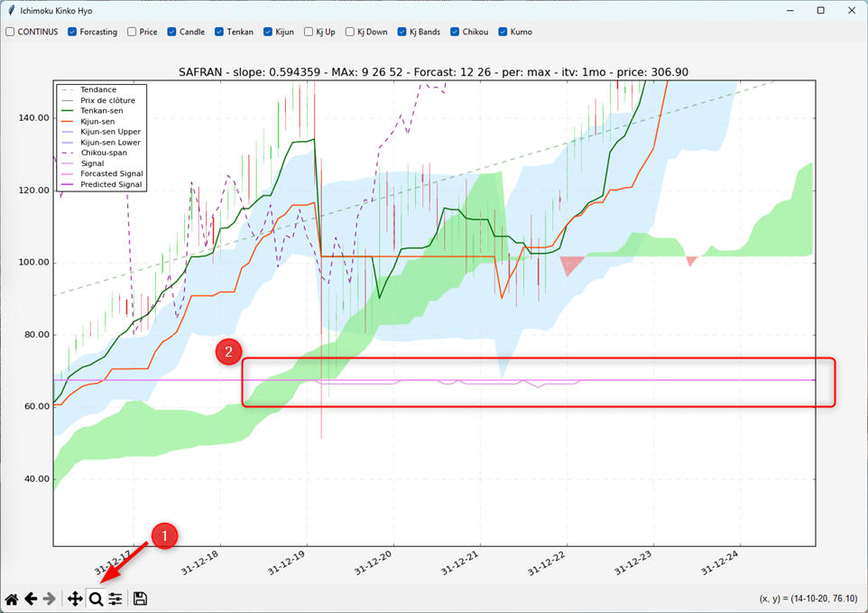The image size is (868, 613).
Task: Uncheck the Forcasting checkbox
Action: pos(73,32)
